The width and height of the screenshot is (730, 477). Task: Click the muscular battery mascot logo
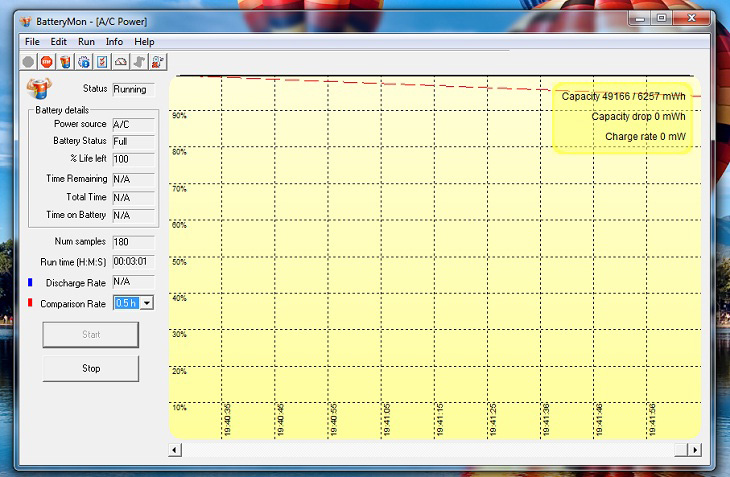click(x=42, y=90)
